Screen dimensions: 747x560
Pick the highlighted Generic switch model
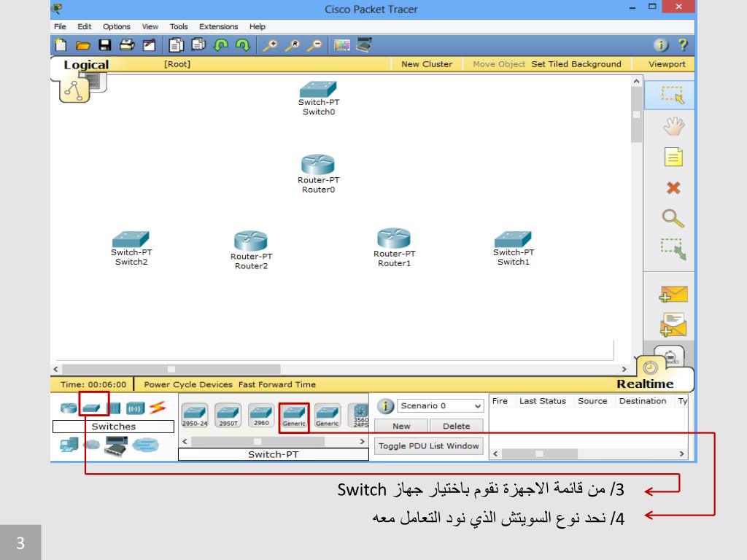294,416
